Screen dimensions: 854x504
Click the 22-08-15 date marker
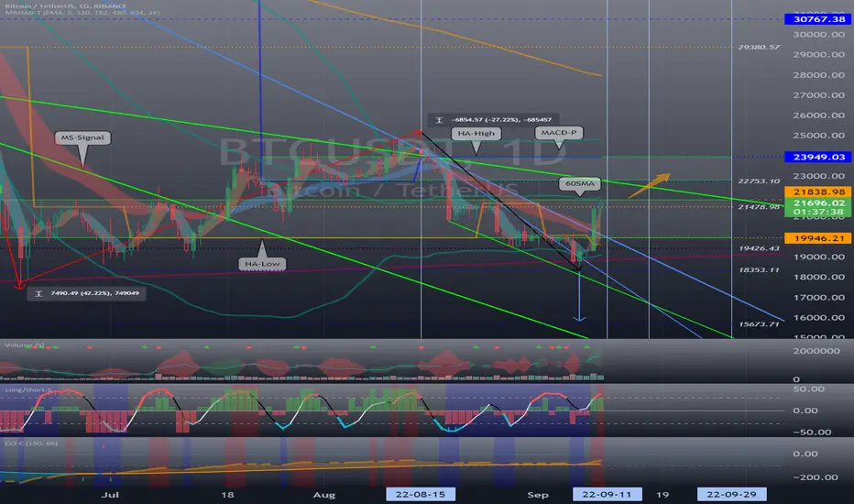tap(421, 494)
